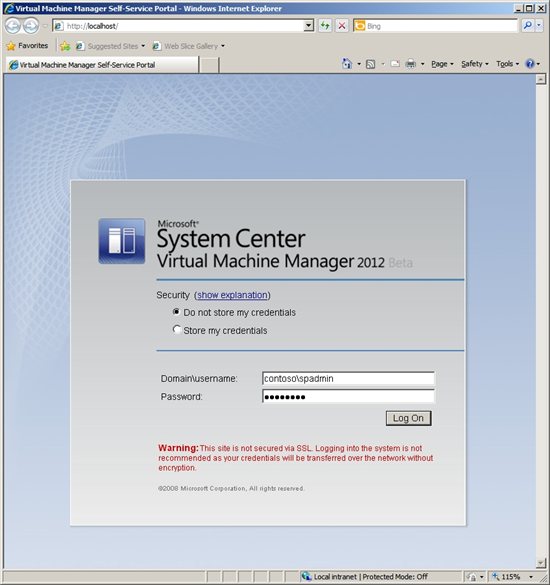Click the Refresh page icon
The image size is (550, 585).
(x=325, y=25)
